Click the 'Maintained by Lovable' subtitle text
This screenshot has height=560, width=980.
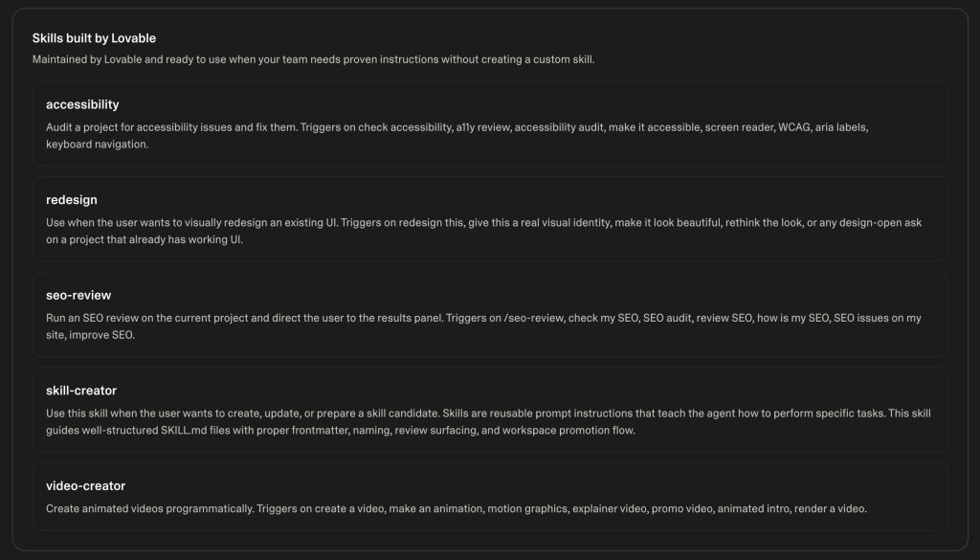[313, 59]
